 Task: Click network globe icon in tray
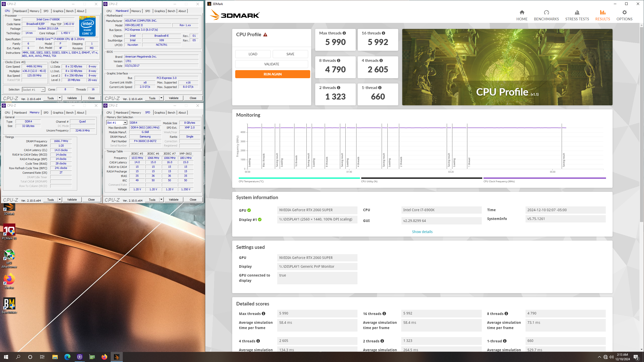[606, 357]
